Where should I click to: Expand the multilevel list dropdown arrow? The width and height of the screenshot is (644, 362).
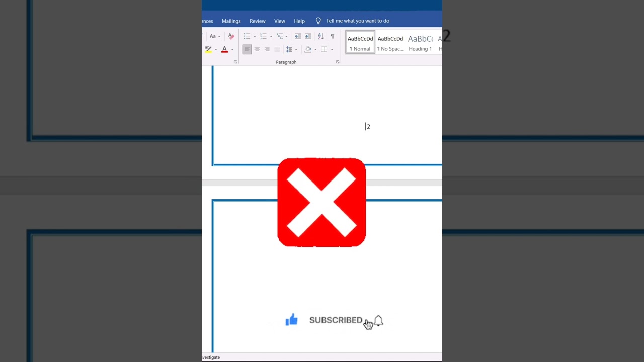[x=287, y=36]
